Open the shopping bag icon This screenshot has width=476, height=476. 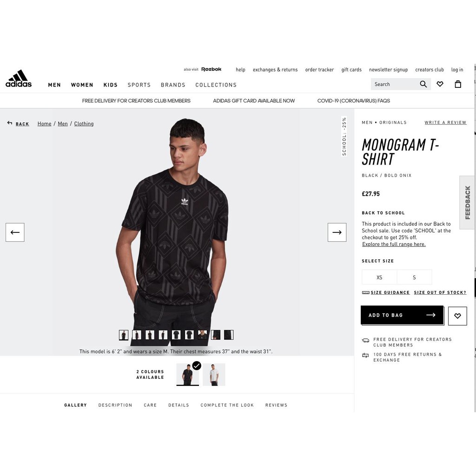pos(458,84)
